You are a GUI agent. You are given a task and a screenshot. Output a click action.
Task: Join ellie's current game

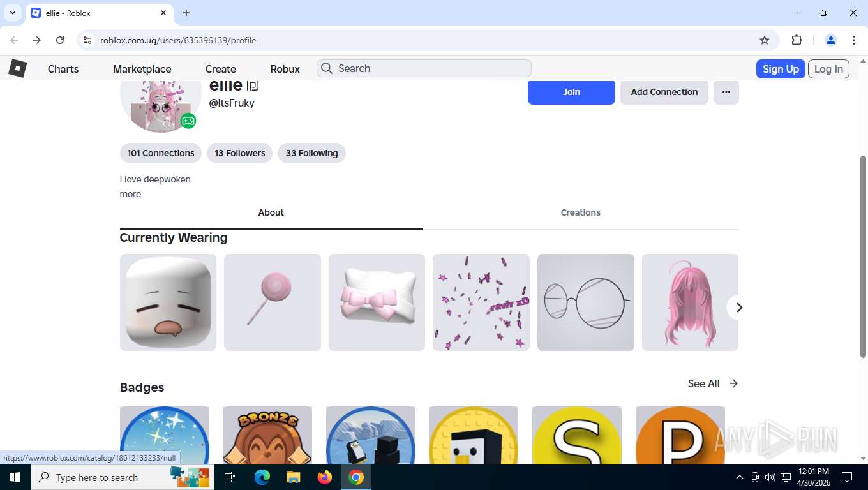571,92
